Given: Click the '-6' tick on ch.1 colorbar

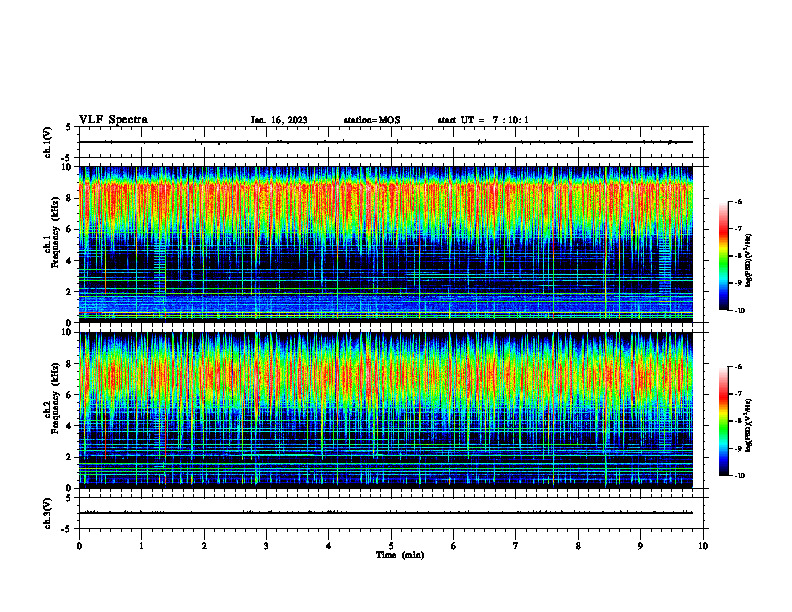Looking at the screenshot, I should coord(738,201).
